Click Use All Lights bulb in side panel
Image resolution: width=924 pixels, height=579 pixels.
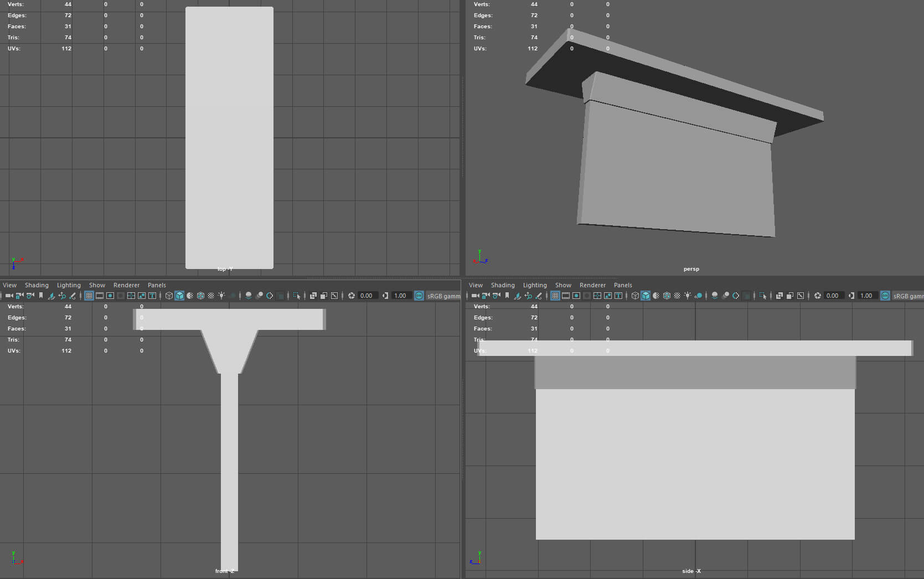[x=688, y=296]
